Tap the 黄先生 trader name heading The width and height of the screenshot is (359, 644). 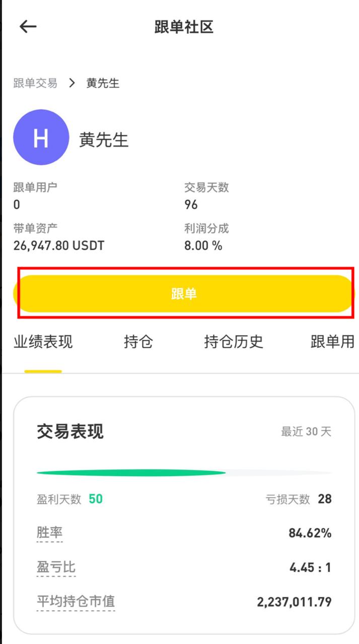coord(104,140)
